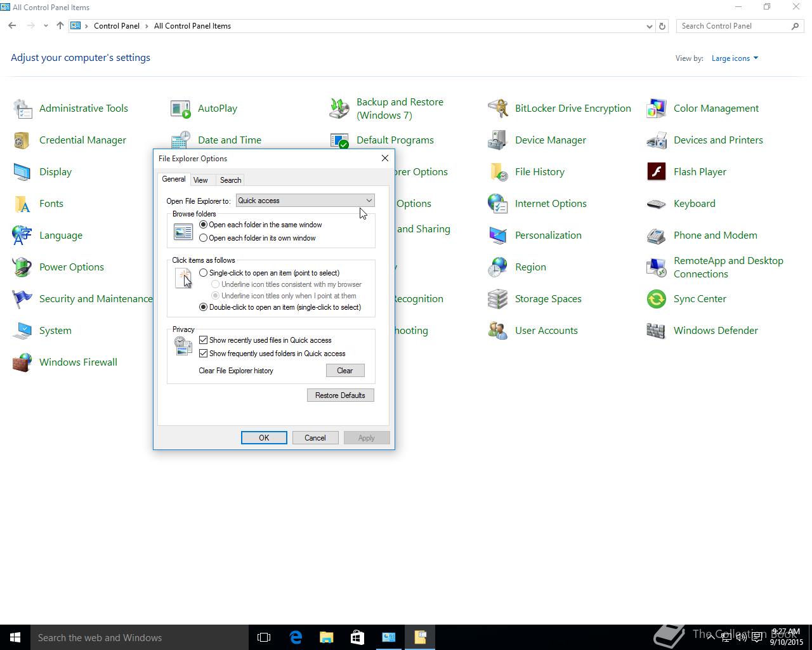This screenshot has width=812, height=650.
Task: Go back with the back arrow
Action: [x=12, y=26]
